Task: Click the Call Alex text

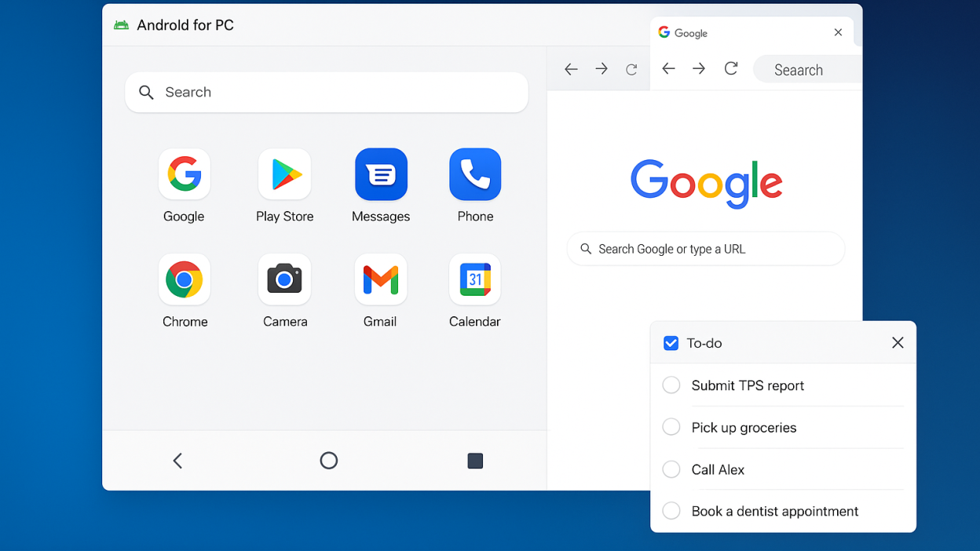Action: (x=718, y=469)
